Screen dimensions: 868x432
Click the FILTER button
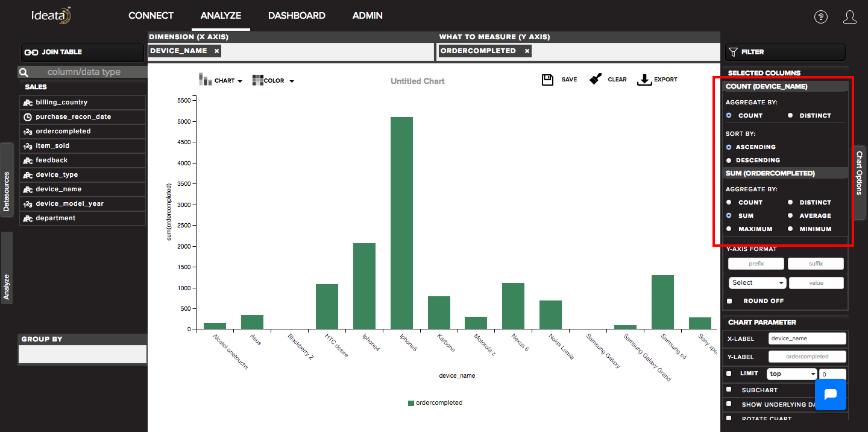[785, 52]
